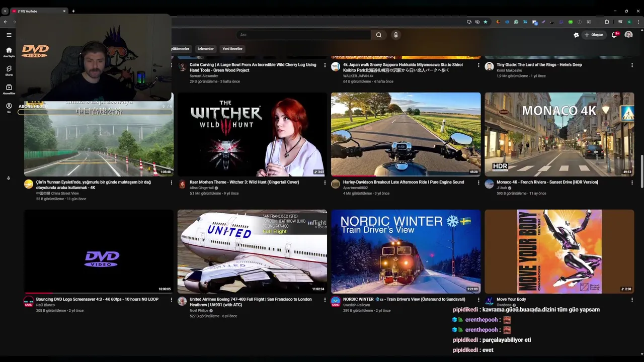Click the Ara search input field

(x=304, y=35)
